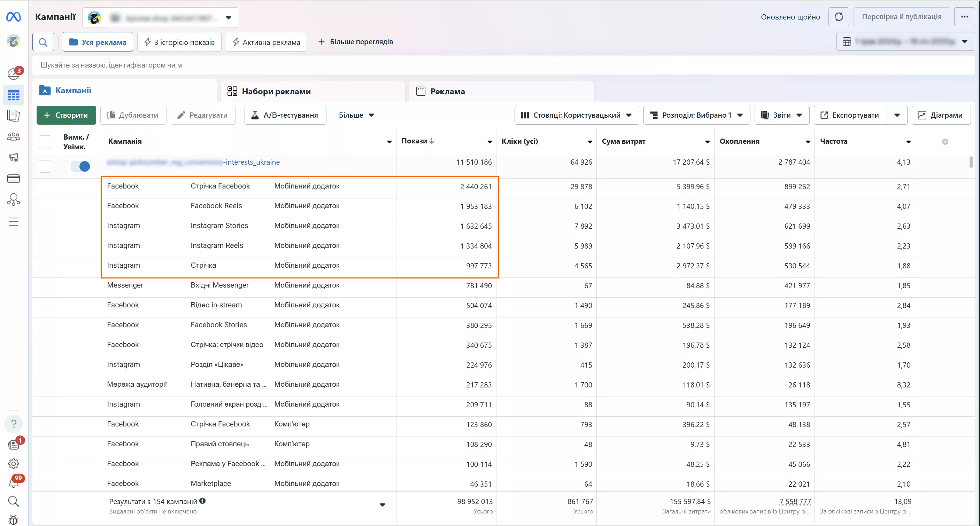980x526 pixels.
Task: Open the Help question mark icon
Action: pyautogui.click(x=14, y=424)
